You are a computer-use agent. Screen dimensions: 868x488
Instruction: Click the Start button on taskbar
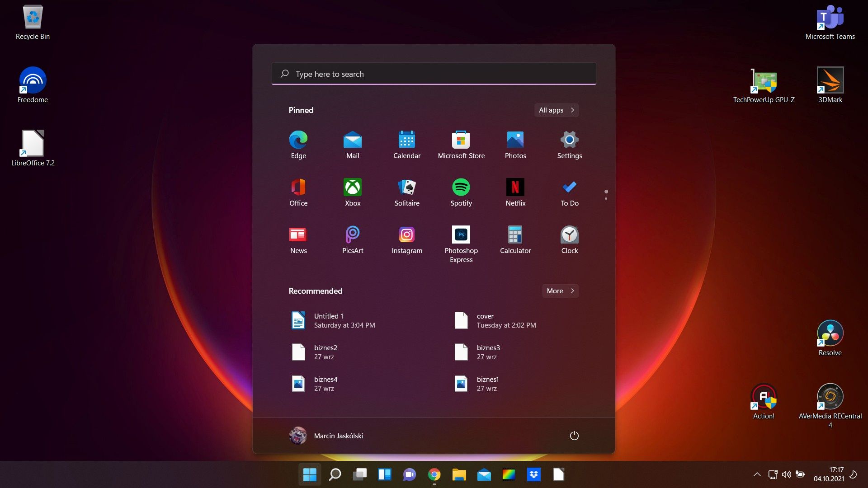[x=310, y=474]
